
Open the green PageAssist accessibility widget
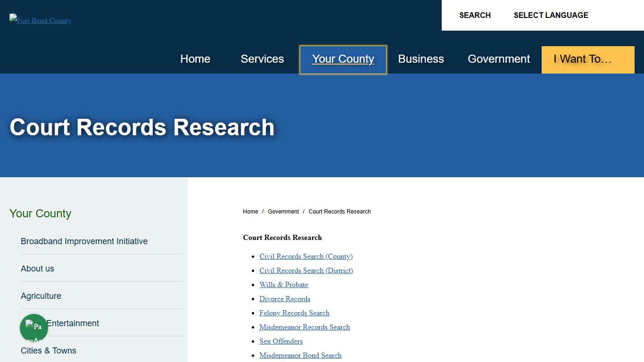coord(33,328)
